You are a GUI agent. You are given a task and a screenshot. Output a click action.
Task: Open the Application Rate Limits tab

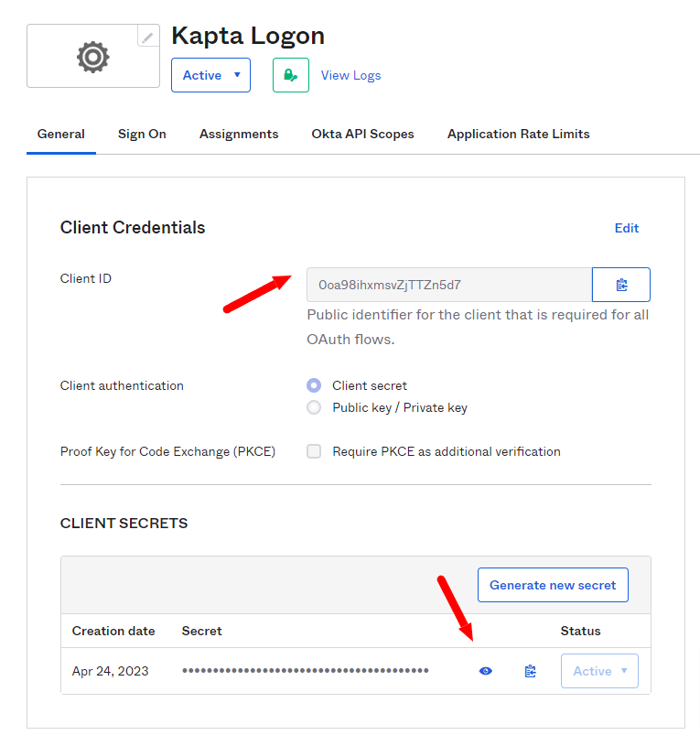[x=518, y=134]
